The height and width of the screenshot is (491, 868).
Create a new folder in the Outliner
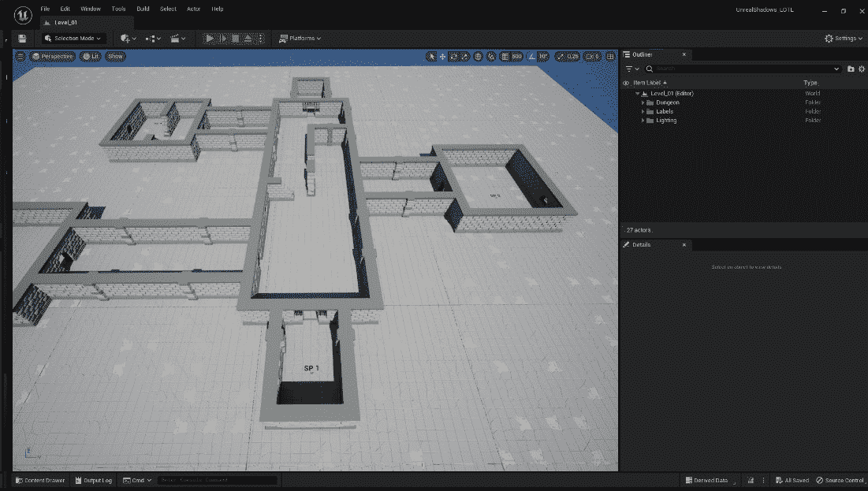[851, 69]
